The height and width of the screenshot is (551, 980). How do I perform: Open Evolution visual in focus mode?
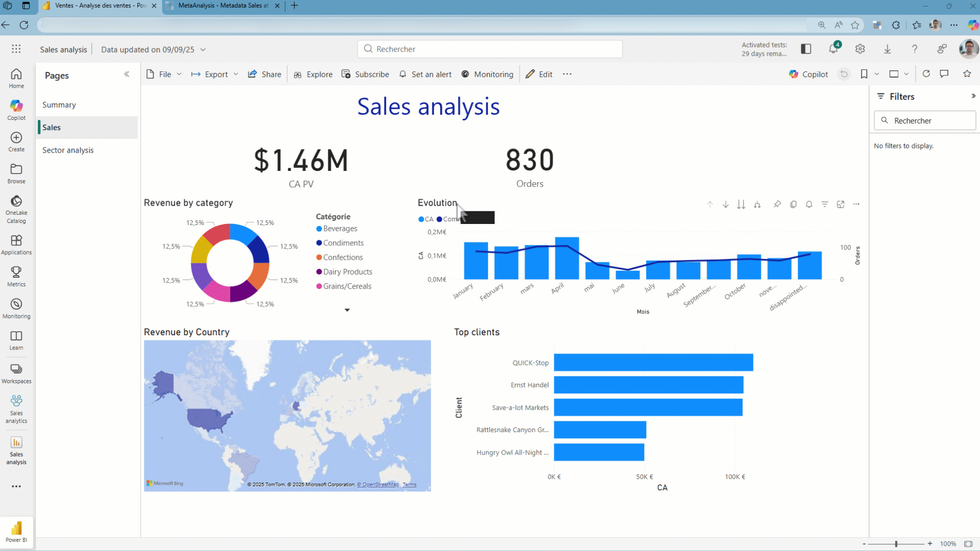(x=841, y=205)
